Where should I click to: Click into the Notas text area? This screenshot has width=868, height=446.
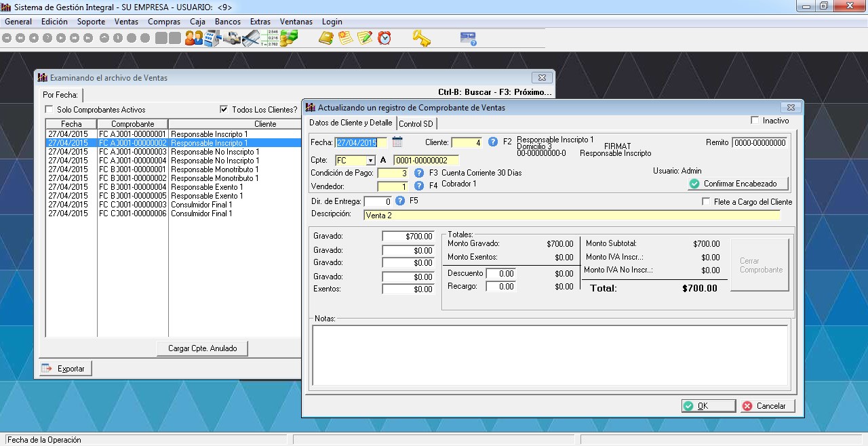(549, 354)
